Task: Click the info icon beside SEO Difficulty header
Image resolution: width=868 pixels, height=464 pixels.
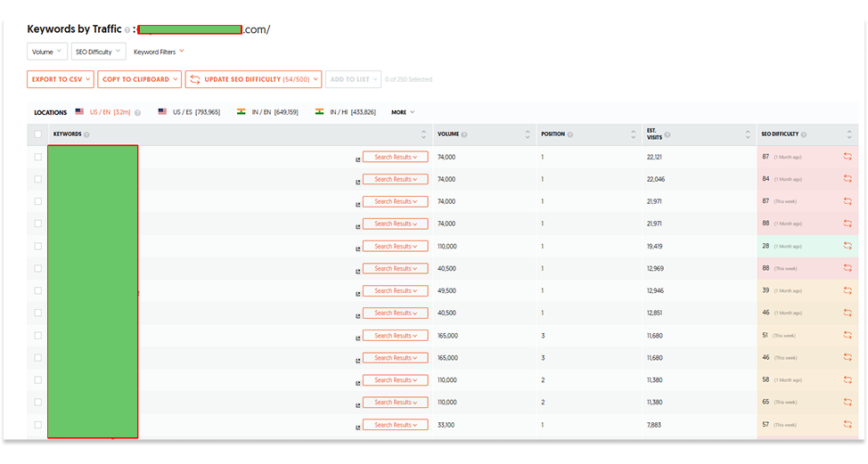Action: coord(804,134)
